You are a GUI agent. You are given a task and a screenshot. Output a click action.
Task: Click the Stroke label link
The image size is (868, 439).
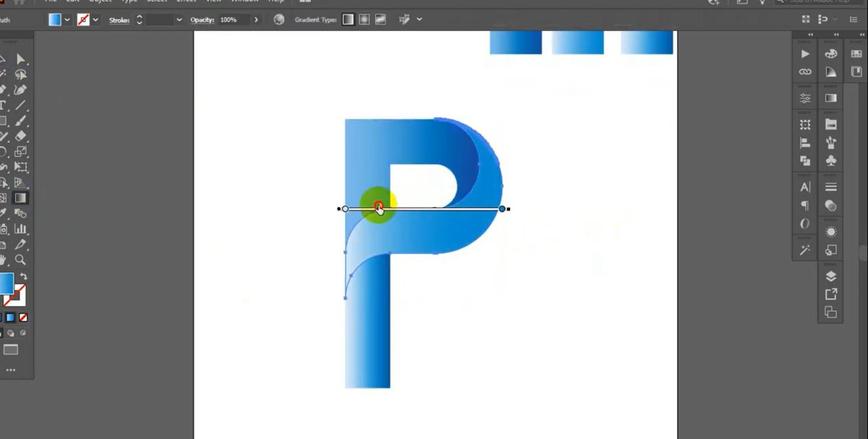(119, 20)
